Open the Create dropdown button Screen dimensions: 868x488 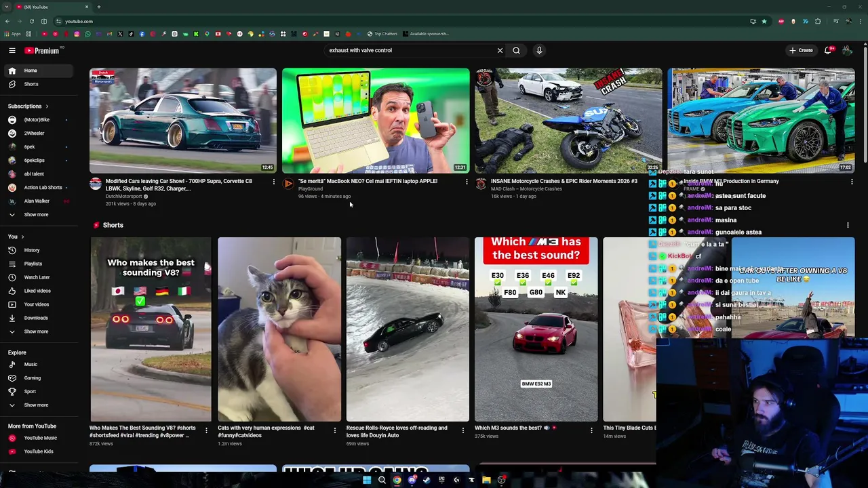coord(801,50)
